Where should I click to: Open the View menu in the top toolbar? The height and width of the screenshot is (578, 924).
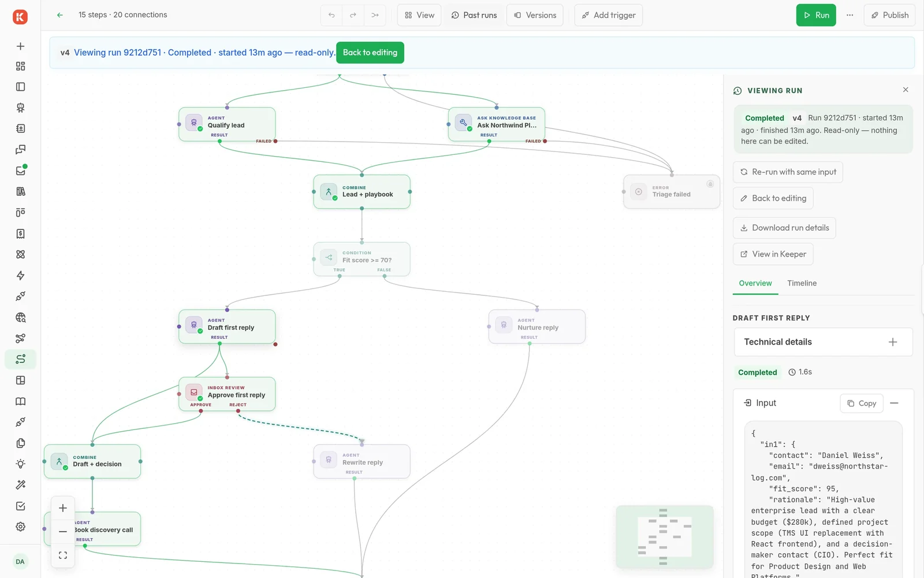pyautogui.click(x=419, y=15)
